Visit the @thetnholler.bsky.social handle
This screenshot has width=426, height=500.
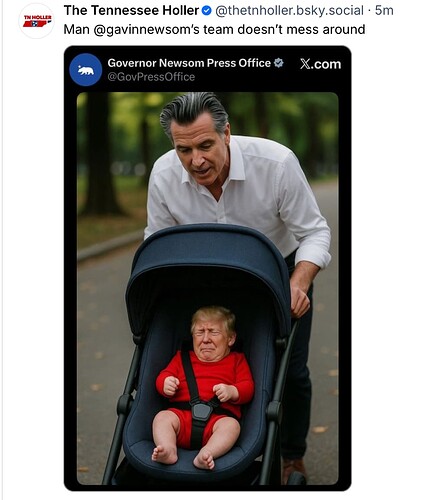pyautogui.click(x=289, y=11)
